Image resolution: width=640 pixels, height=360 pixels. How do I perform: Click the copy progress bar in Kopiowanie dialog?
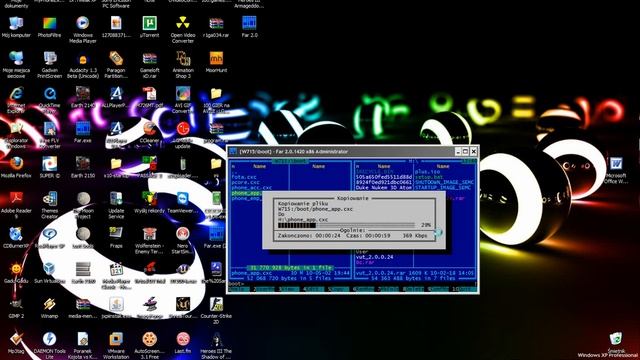[x=346, y=225]
